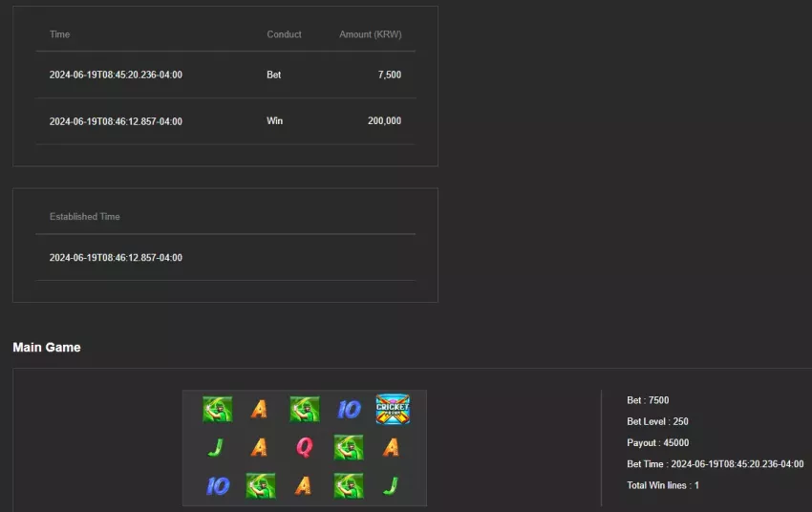This screenshot has height=512, width=812.
Task: Click the batsman symbol in middle row
Action: pyautogui.click(x=349, y=447)
